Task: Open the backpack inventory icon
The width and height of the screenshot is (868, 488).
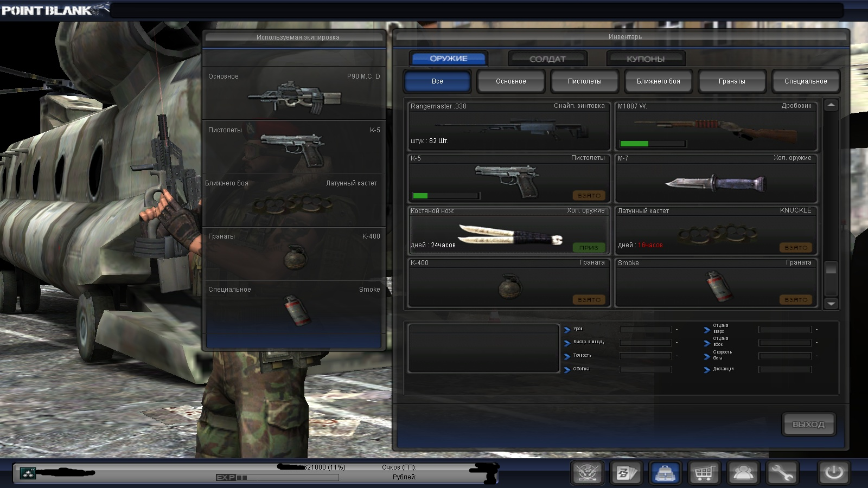Action: point(665,473)
